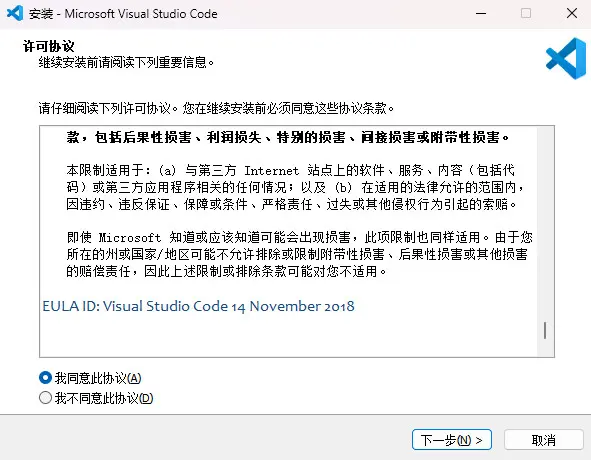Click the EULA ID: Visual Studio Code line
Viewport: 591px width, 460px height.
point(198,306)
